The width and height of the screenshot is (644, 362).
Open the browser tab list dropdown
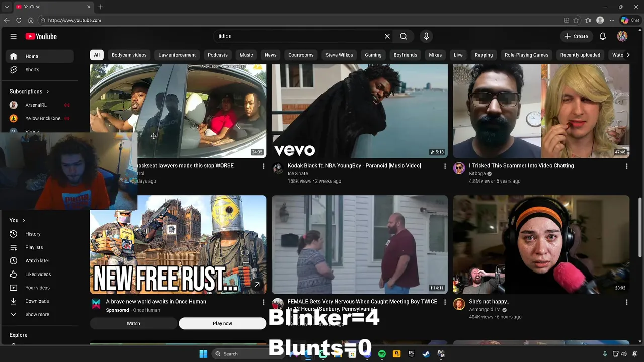coord(6,7)
